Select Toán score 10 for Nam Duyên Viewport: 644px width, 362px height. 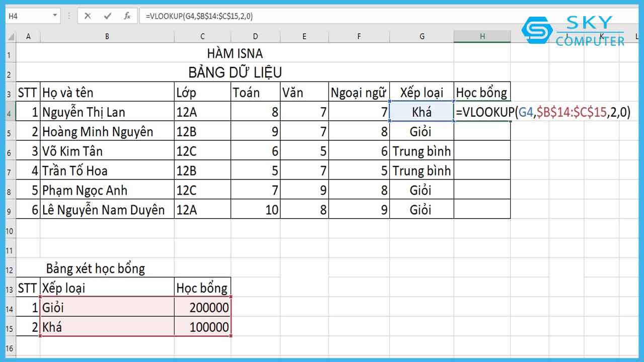tap(256, 210)
